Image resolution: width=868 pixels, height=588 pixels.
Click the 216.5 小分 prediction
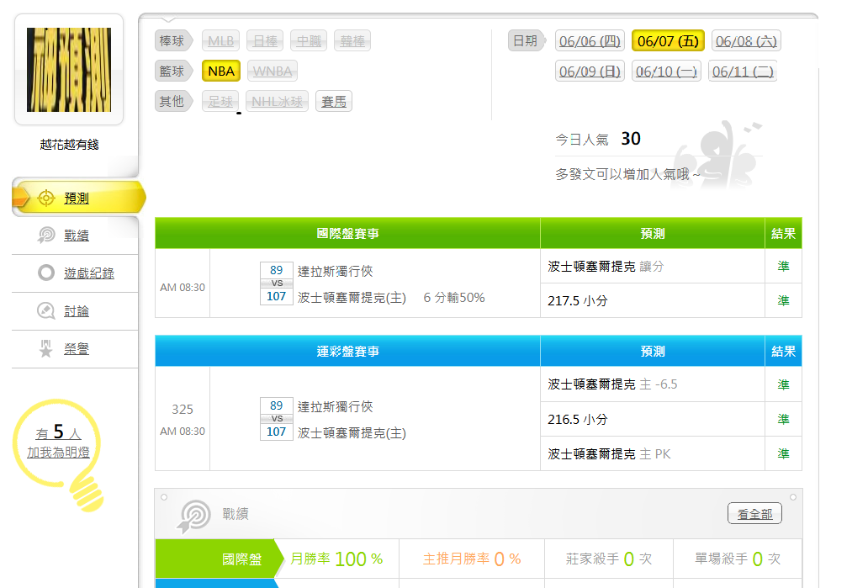tap(577, 419)
